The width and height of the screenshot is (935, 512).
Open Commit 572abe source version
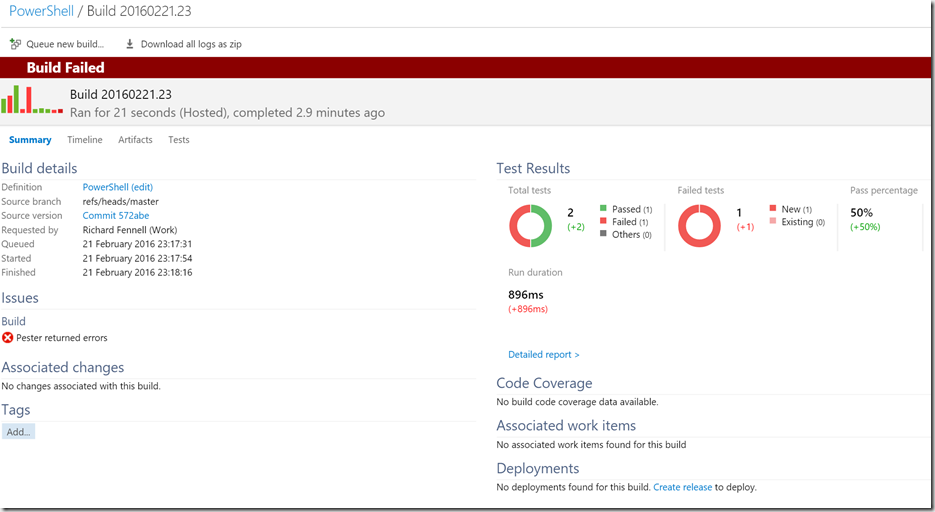pyautogui.click(x=116, y=215)
